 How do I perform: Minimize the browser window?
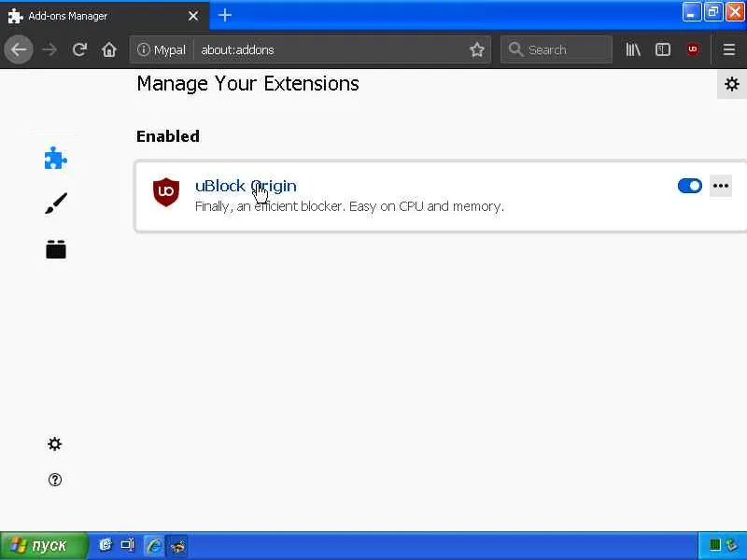click(x=691, y=12)
